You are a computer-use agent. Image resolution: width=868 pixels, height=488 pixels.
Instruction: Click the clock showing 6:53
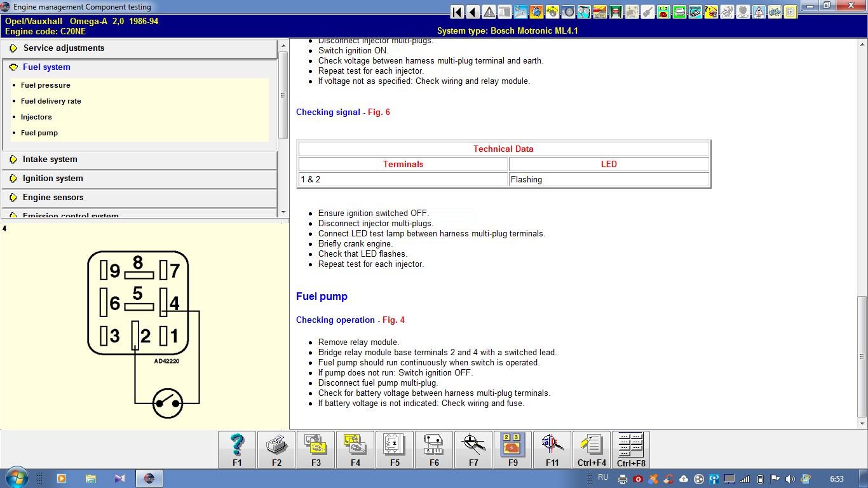(x=837, y=479)
